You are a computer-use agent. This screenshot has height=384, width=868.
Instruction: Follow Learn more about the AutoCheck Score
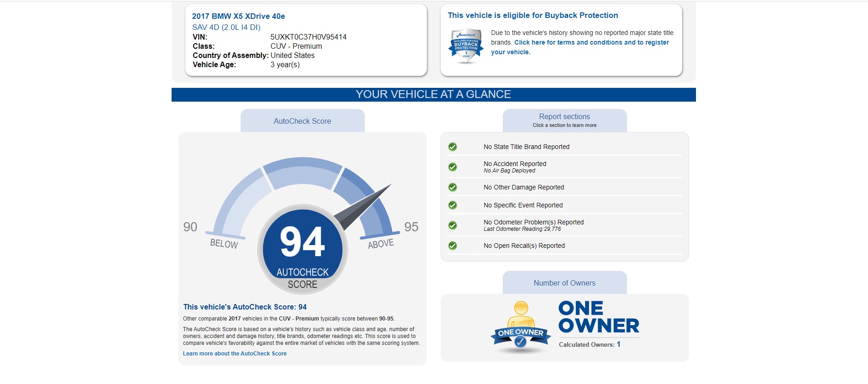(x=235, y=354)
